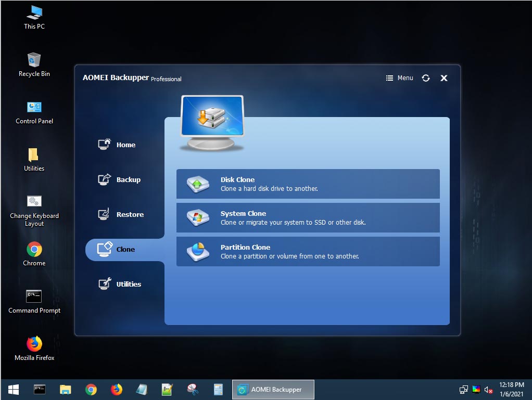Open File Explorer from the taskbar

(65, 389)
